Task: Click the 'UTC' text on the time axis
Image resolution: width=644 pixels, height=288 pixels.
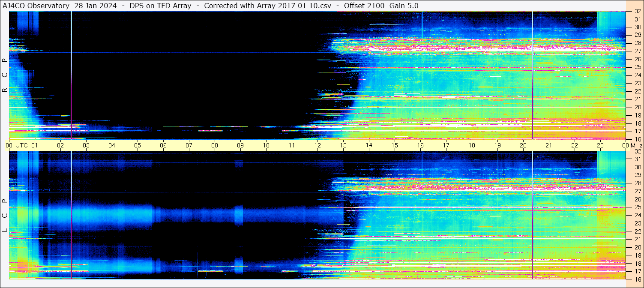Action: (x=22, y=145)
